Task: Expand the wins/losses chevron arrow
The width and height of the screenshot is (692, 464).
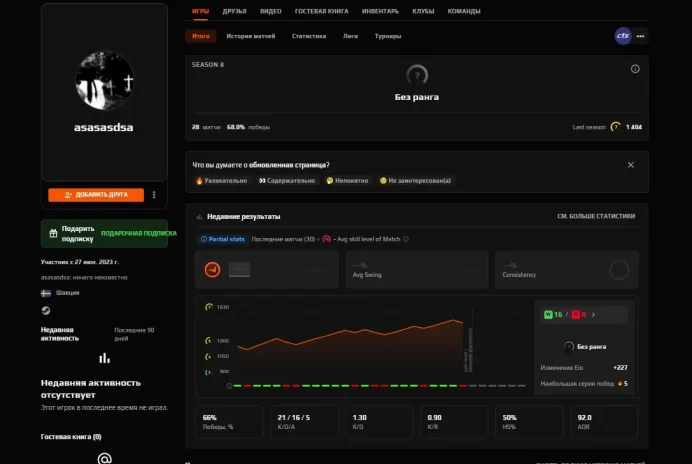Action: 594,315
